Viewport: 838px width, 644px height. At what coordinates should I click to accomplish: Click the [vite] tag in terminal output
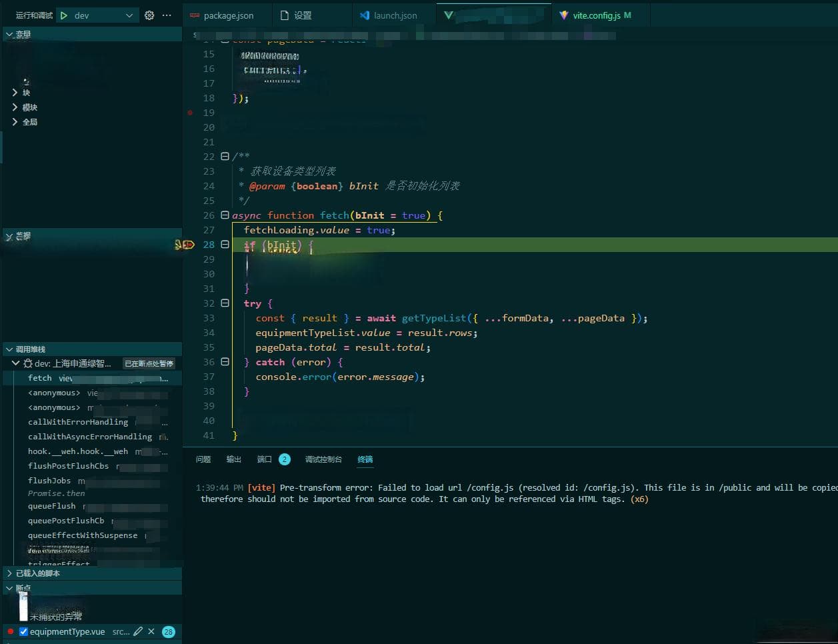point(261,488)
